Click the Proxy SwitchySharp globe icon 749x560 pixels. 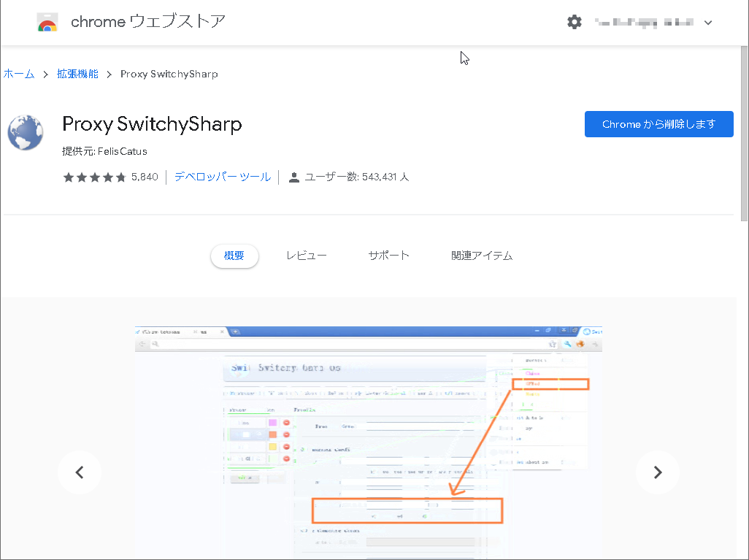pyautogui.click(x=26, y=132)
